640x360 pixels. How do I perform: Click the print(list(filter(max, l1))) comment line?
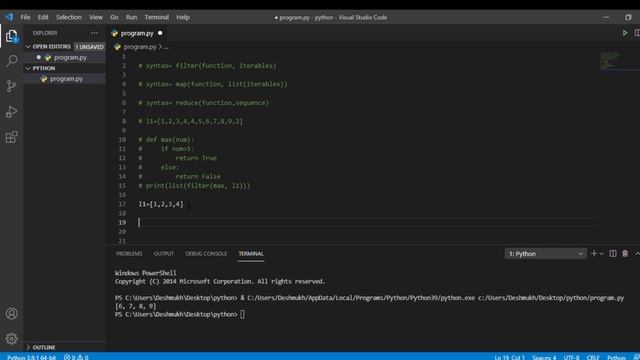(x=194, y=186)
